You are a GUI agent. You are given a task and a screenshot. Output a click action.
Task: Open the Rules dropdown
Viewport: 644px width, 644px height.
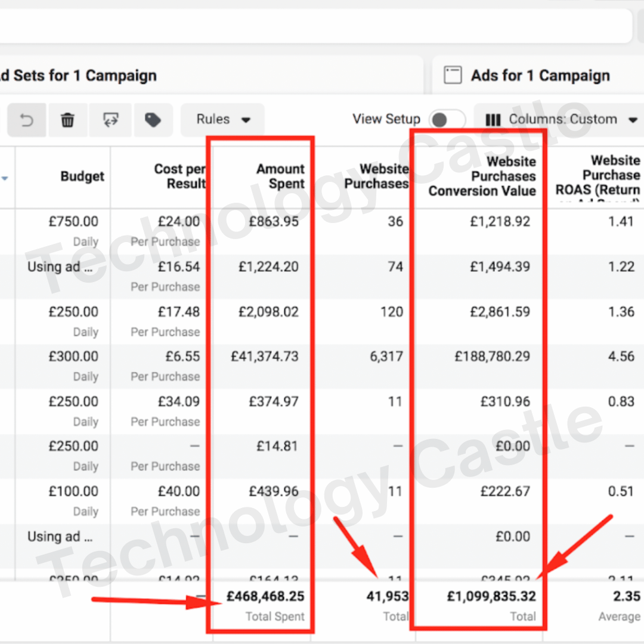tap(222, 119)
